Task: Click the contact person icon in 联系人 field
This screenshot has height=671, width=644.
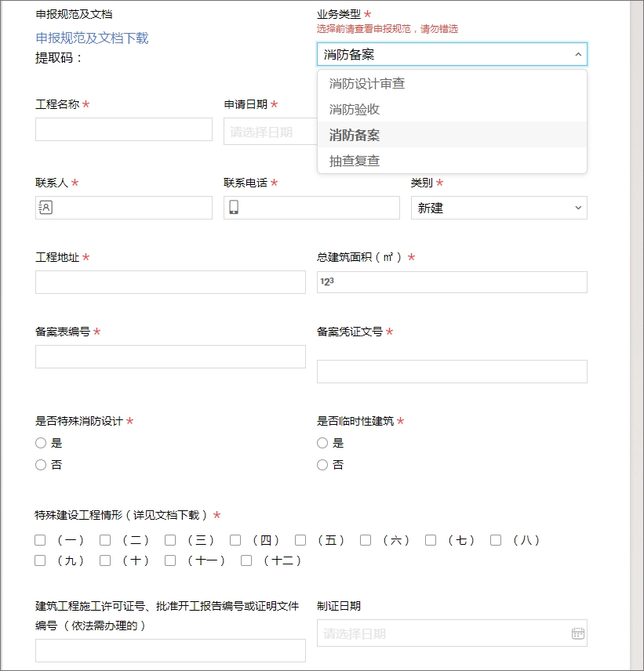Action: pyautogui.click(x=45, y=208)
